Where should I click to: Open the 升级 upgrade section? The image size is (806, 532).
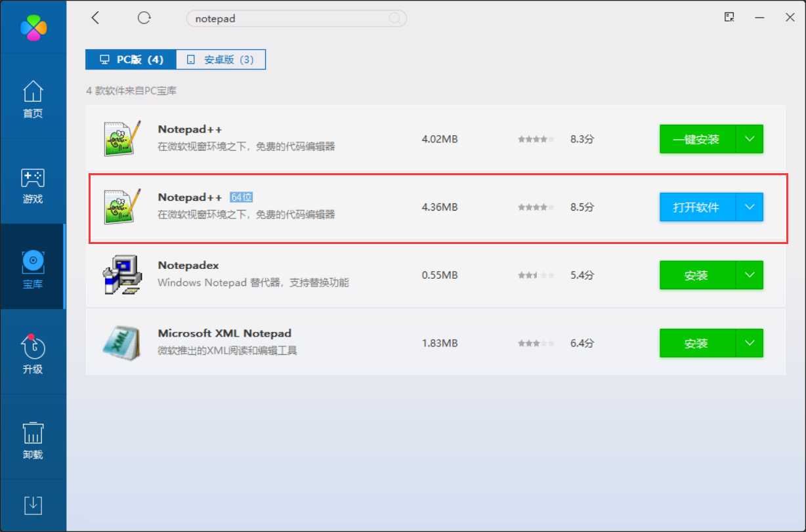coord(33,354)
